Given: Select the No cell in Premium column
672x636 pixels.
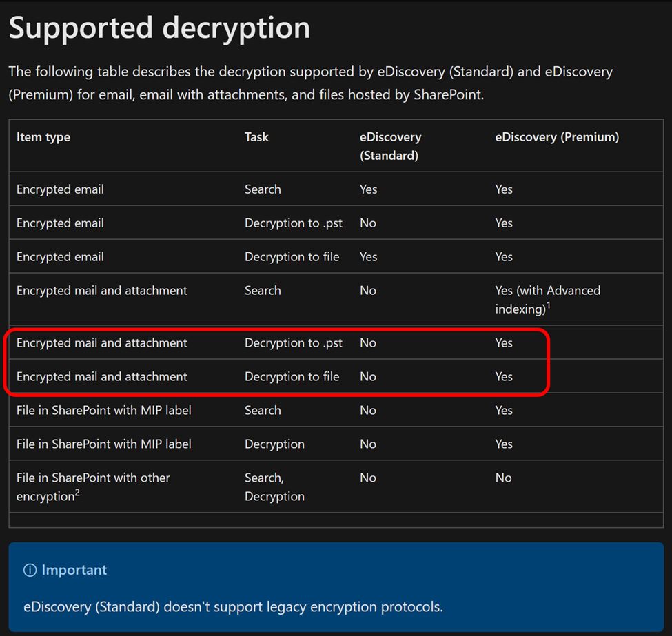Looking at the screenshot, I should [x=503, y=478].
